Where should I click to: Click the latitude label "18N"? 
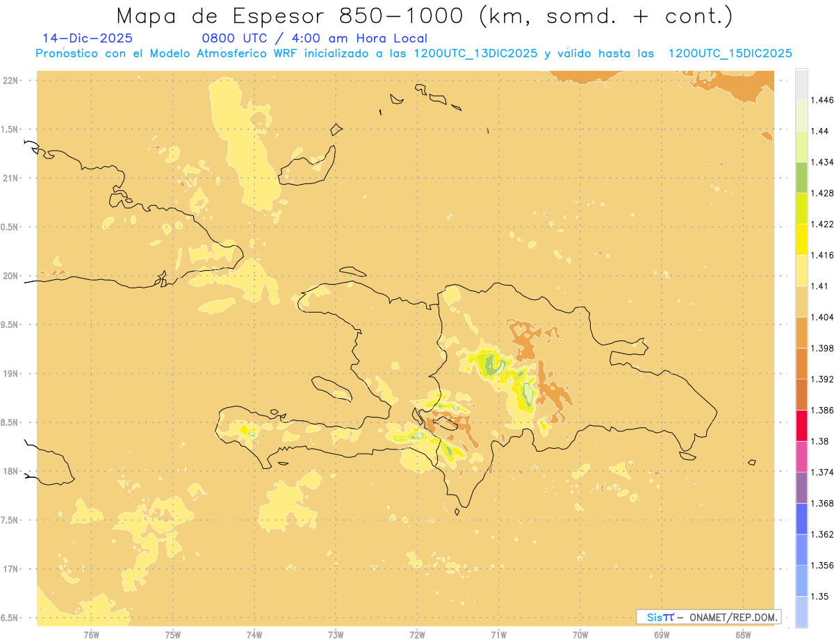(x=11, y=472)
